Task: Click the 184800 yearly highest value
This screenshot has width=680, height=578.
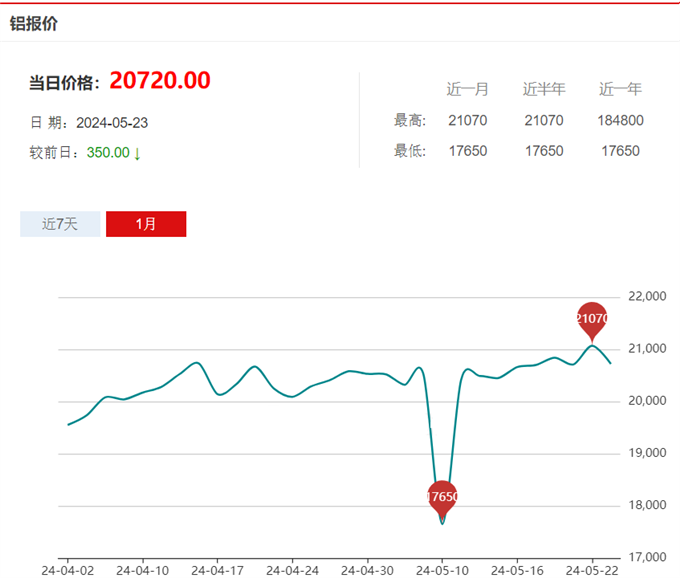Action: pyautogui.click(x=620, y=121)
